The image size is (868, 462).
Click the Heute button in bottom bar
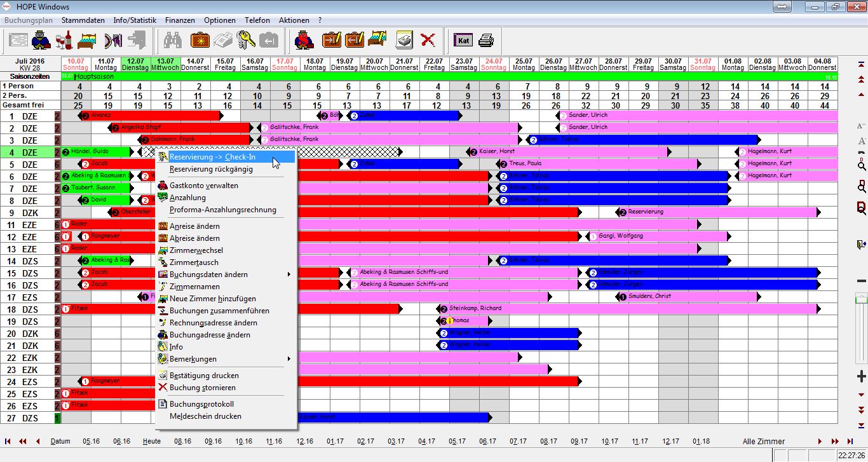[x=152, y=441]
